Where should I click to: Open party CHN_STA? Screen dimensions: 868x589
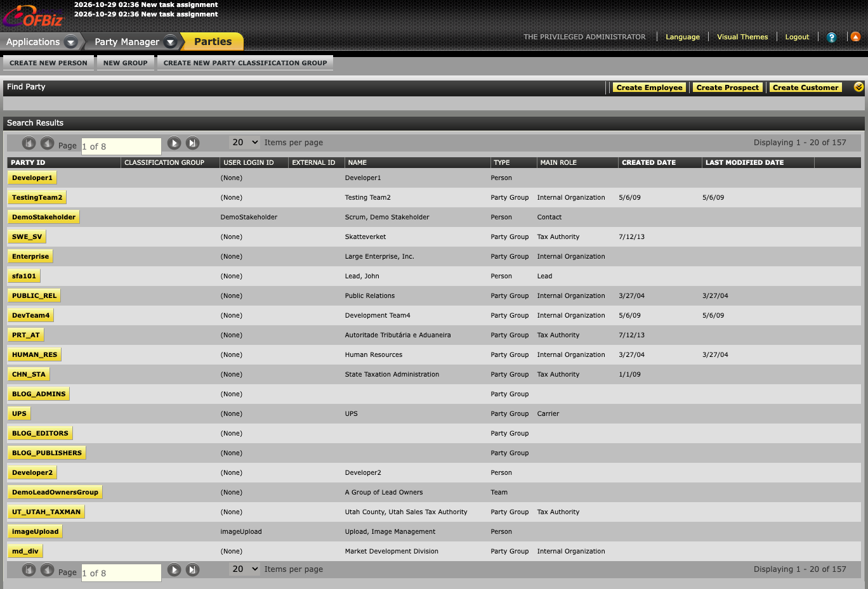point(29,375)
